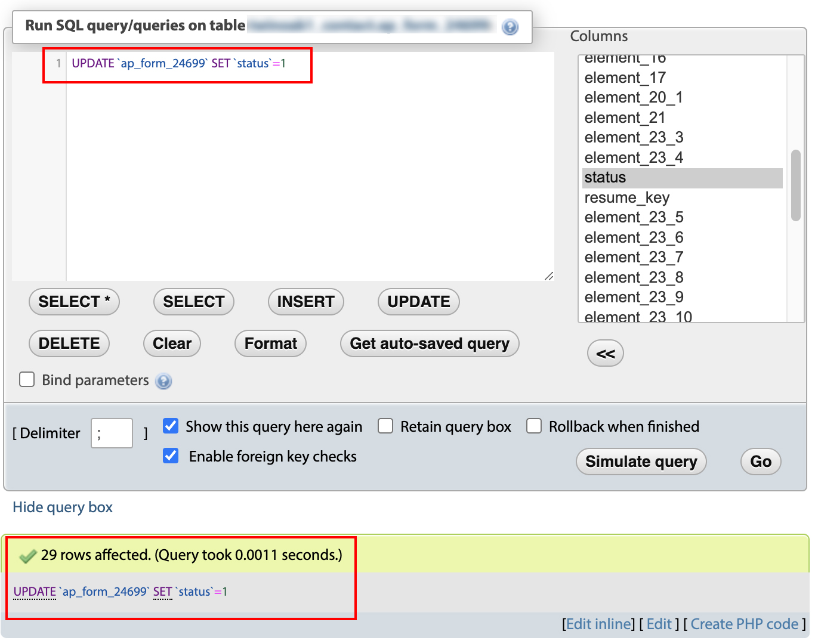Click the DELETE query button
The height and width of the screenshot is (644, 815).
69,343
